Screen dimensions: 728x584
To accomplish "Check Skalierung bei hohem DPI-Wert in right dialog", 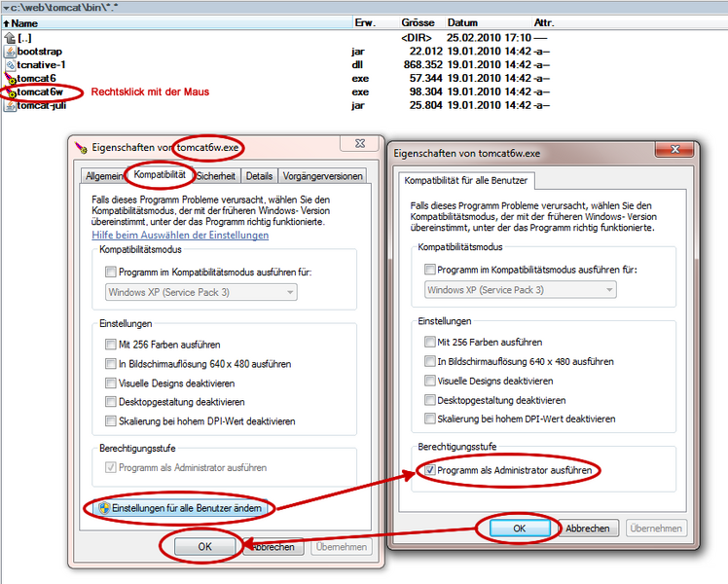I will (x=430, y=419).
